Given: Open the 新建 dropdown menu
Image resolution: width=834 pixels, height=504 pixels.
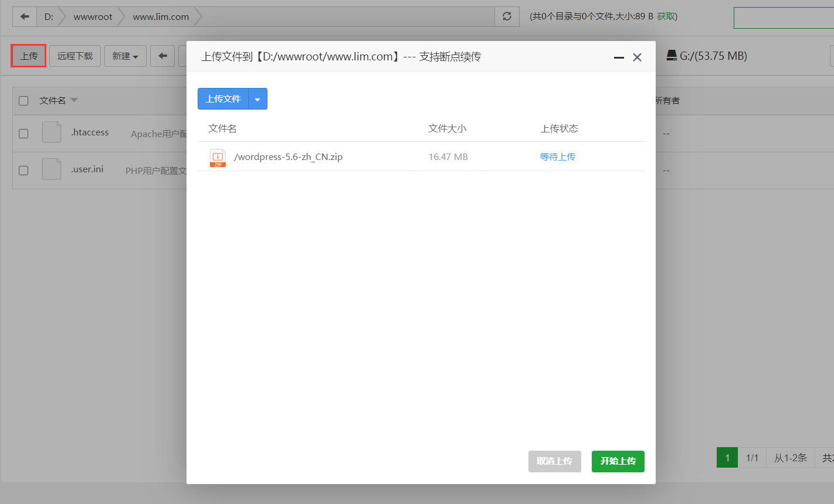Looking at the screenshot, I should [x=126, y=56].
